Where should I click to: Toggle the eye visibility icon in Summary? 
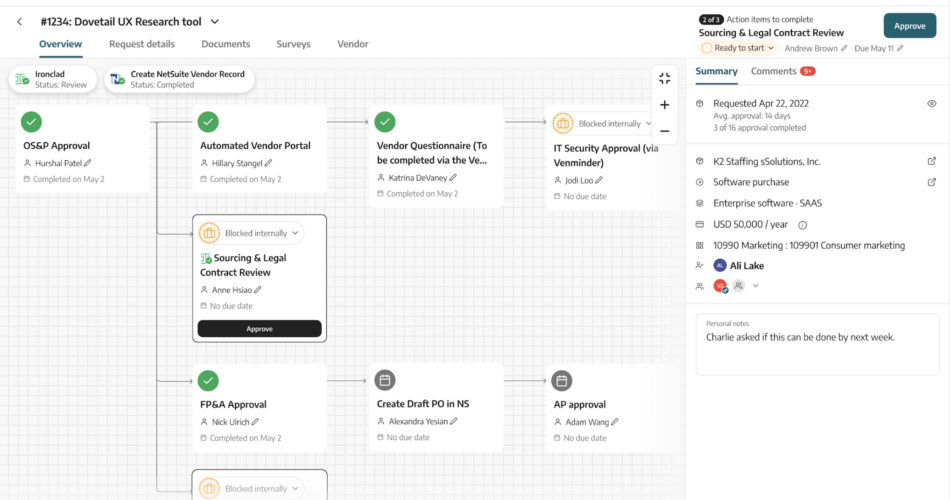(931, 103)
